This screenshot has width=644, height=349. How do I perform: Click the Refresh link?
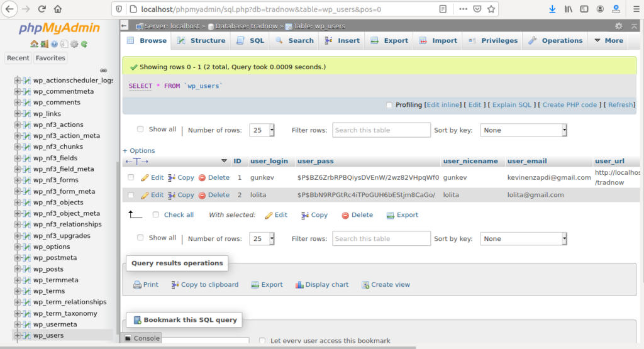(621, 104)
